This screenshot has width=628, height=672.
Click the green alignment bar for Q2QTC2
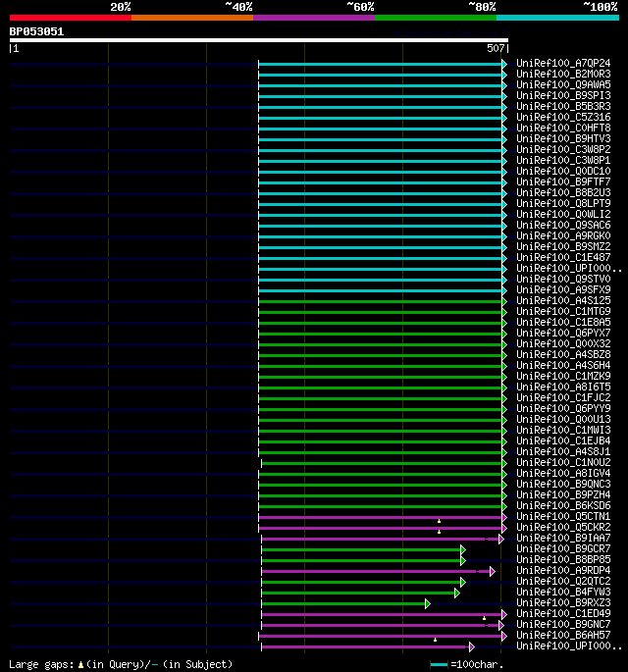[361, 582]
